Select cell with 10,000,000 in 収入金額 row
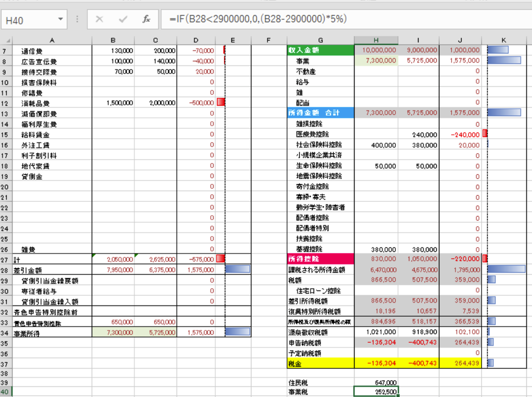Screen dimensions: 532x397 coord(376,50)
